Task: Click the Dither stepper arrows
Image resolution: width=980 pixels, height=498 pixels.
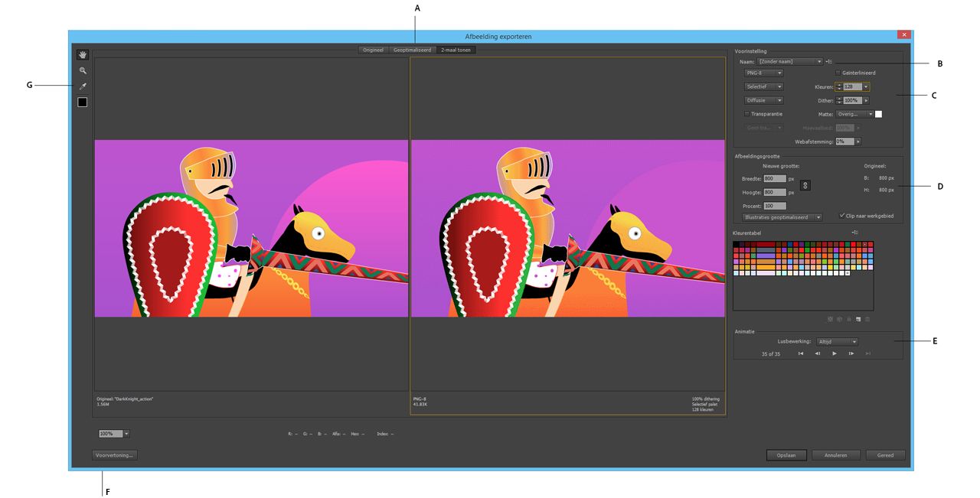Action: [x=839, y=100]
